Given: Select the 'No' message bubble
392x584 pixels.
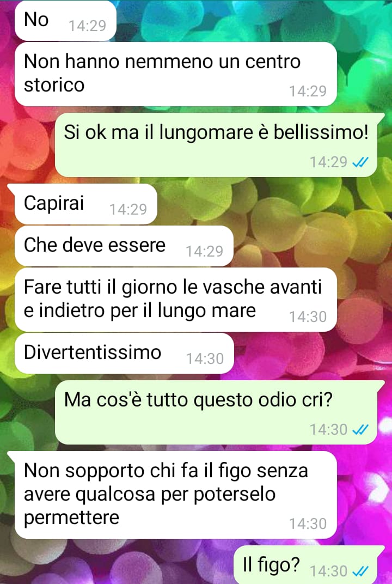Looking at the screenshot, I should click(x=65, y=21).
